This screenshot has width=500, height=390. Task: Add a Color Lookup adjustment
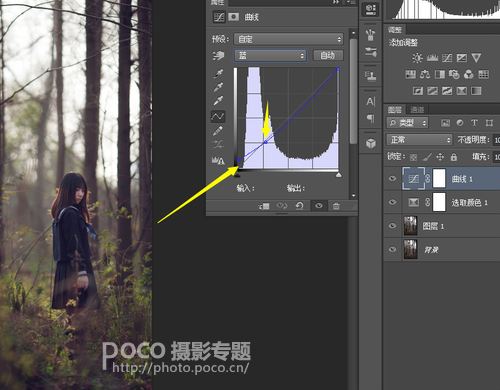tap(483, 74)
